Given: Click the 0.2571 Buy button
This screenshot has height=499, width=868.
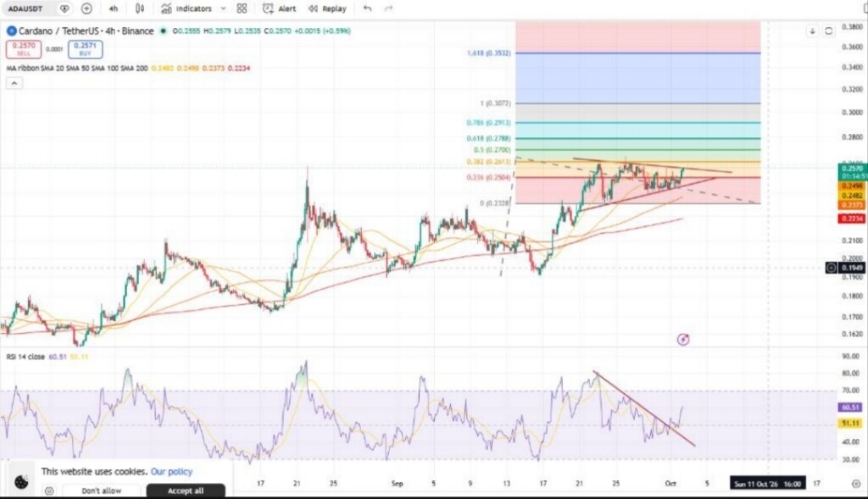Looking at the screenshot, I should [86, 49].
